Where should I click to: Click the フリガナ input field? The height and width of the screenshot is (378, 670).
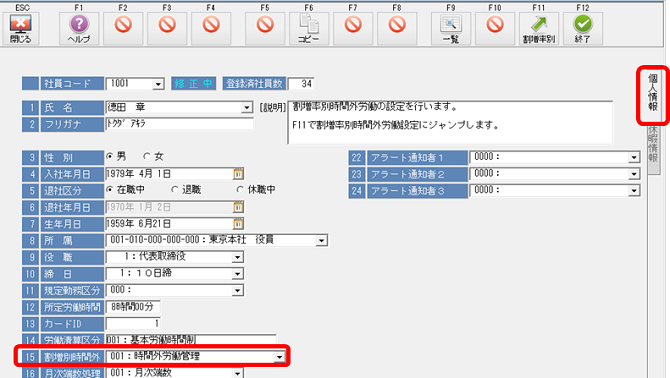tap(179, 124)
